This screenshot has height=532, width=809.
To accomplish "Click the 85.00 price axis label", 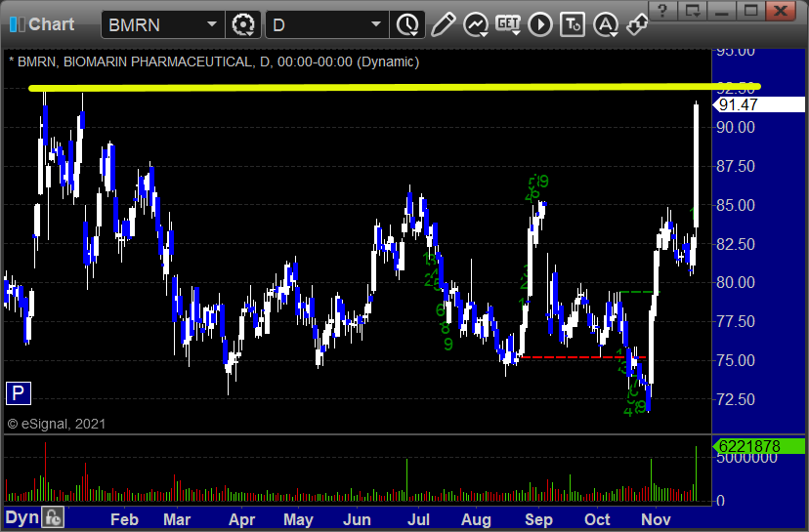I will click(x=736, y=205).
